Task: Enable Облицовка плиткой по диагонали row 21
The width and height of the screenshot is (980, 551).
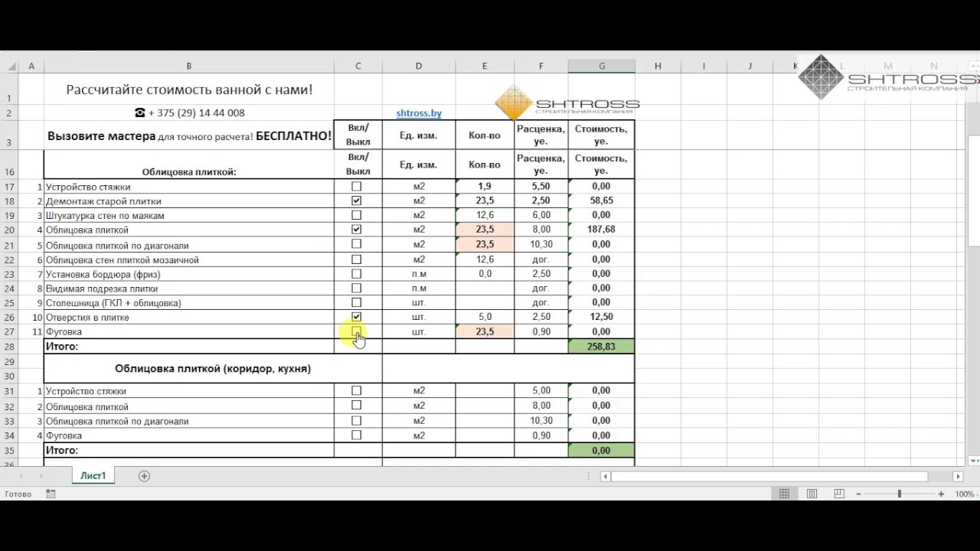Action: coord(356,244)
